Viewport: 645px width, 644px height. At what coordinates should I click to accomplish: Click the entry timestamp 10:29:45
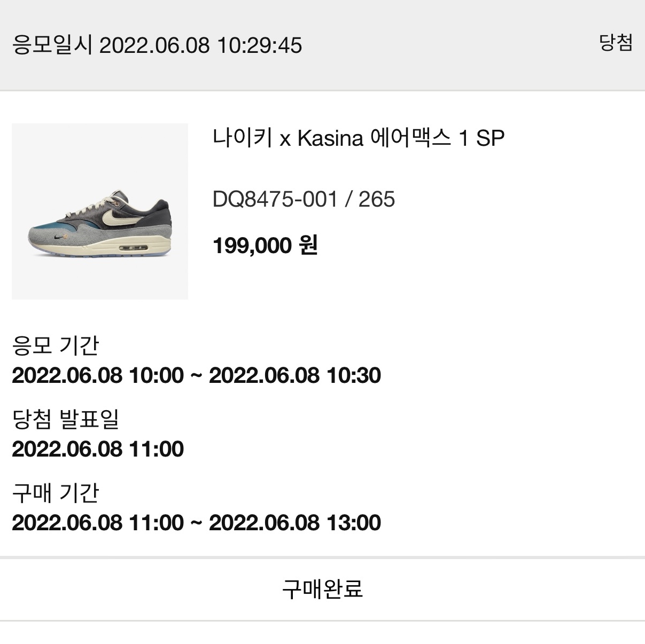pos(259,45)
